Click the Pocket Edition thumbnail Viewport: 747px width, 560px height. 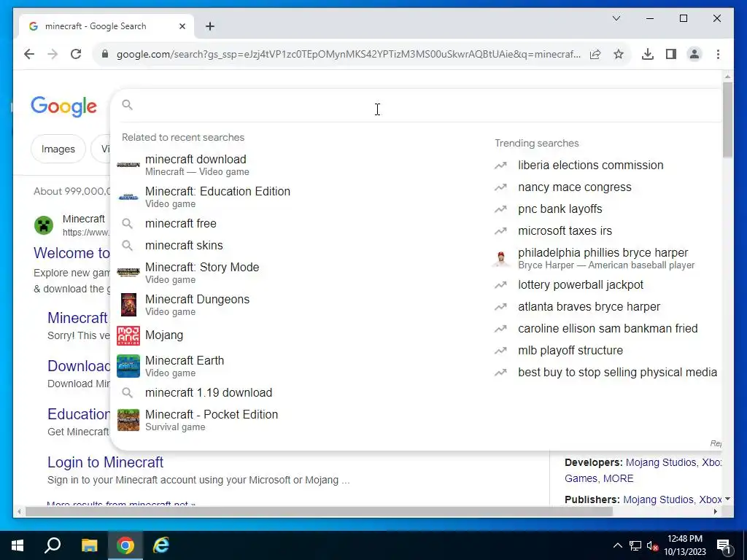coord(128,420)
